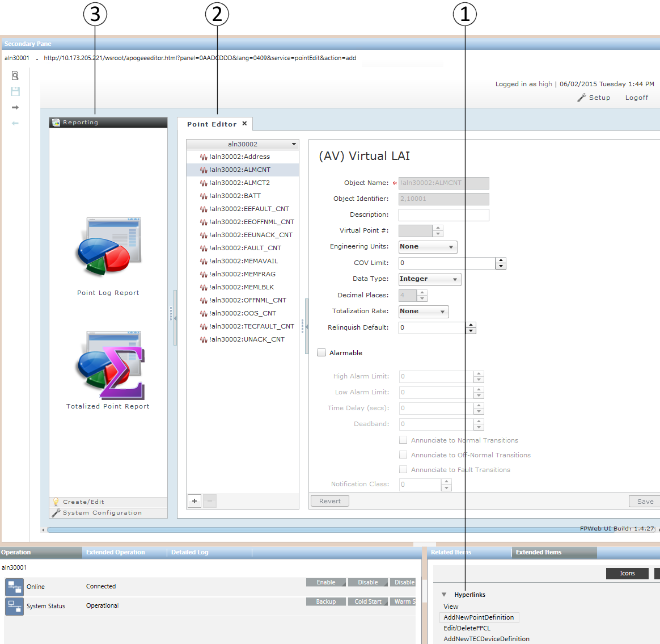This screenshot has height=644, width=660.
Task: Open the Create/Edit panel section
Action: point(83,502)
